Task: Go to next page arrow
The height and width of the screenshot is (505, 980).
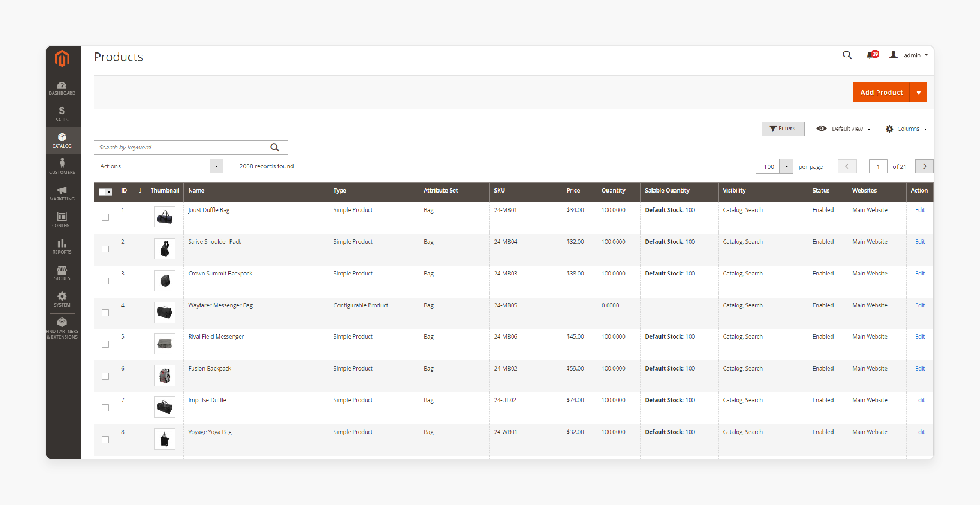Action: click(925, 166)
